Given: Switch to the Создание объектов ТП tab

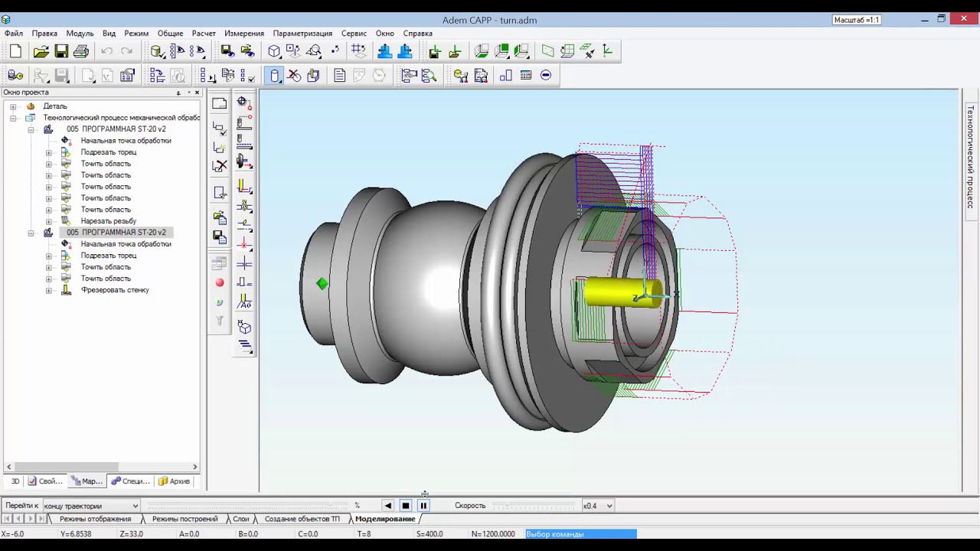Looking at the screenshot, I should (302, 519).
